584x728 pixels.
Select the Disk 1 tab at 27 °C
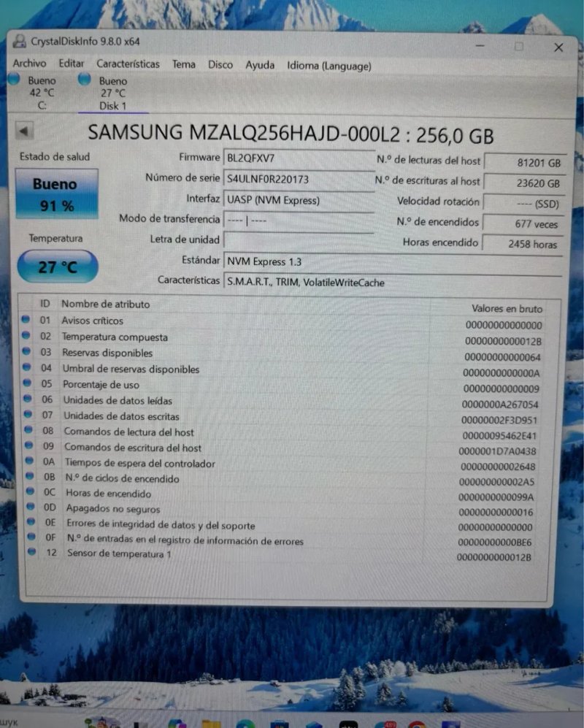pyautogui.click(x=113, y=93)
